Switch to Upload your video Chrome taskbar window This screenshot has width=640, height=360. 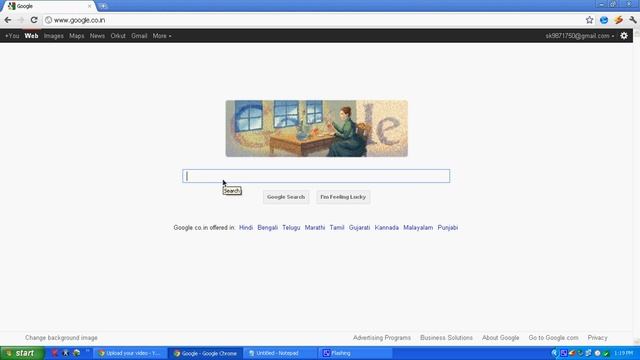point(130,353)
